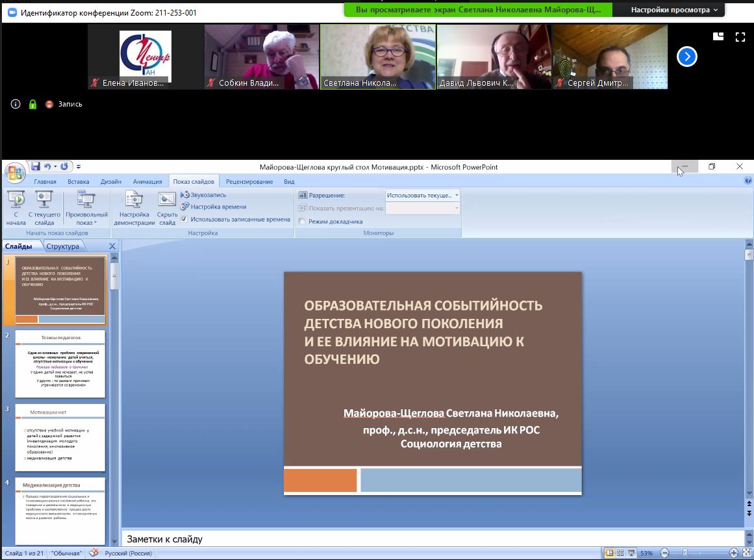Click "Звукозапись" to record narration
754x560 pixels.
[x=208, y=195]
